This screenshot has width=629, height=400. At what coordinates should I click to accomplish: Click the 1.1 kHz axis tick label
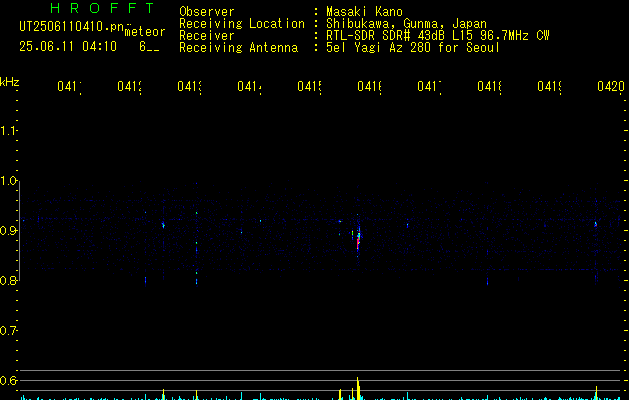point(8,130)
